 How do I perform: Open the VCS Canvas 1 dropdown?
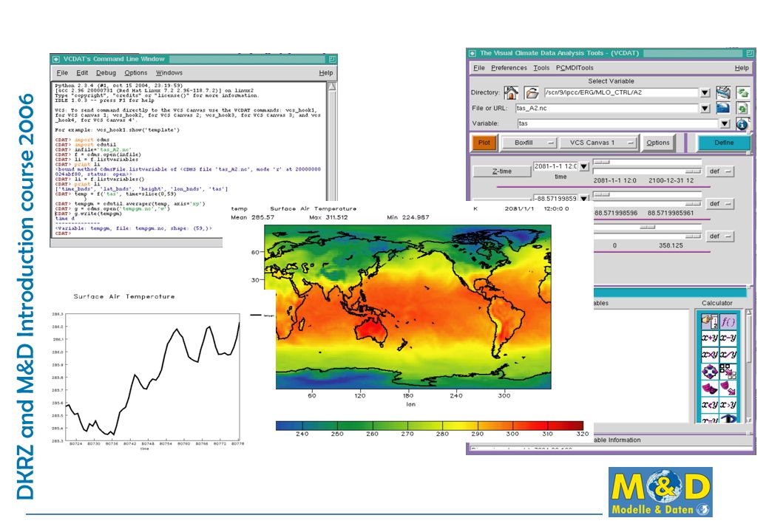(598, 143)
